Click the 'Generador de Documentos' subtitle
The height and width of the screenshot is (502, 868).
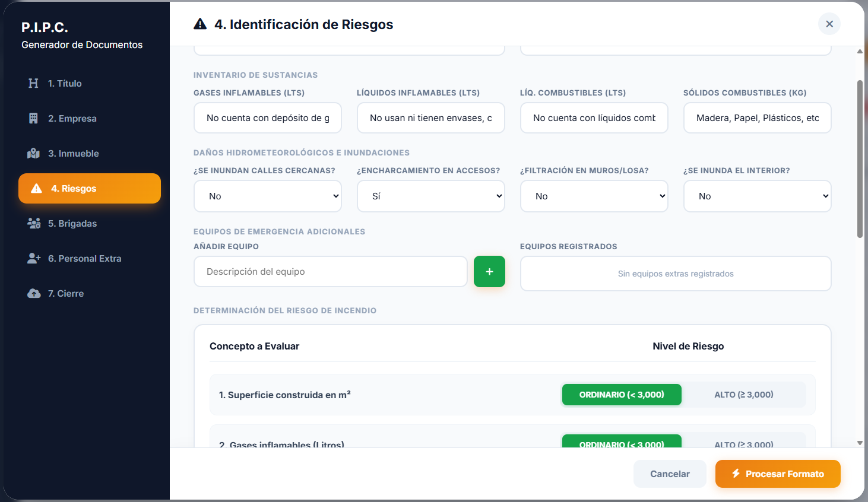point(82,45)
